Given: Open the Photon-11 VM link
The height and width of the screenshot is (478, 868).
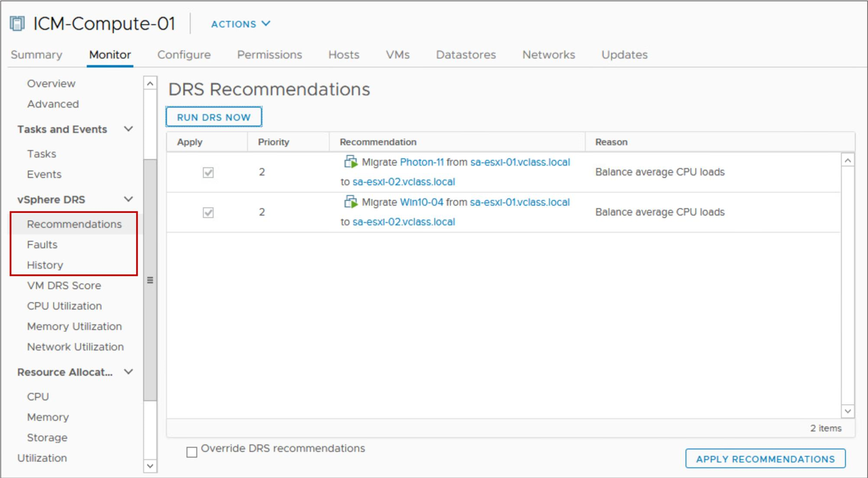Looking at the screenshot, I should coord(422,162).
